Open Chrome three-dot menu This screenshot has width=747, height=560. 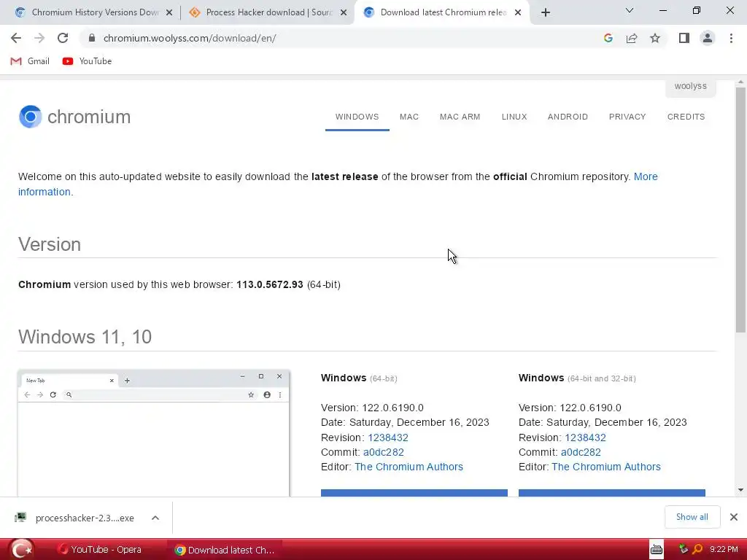pyautogui.click(x=731, y=38)
